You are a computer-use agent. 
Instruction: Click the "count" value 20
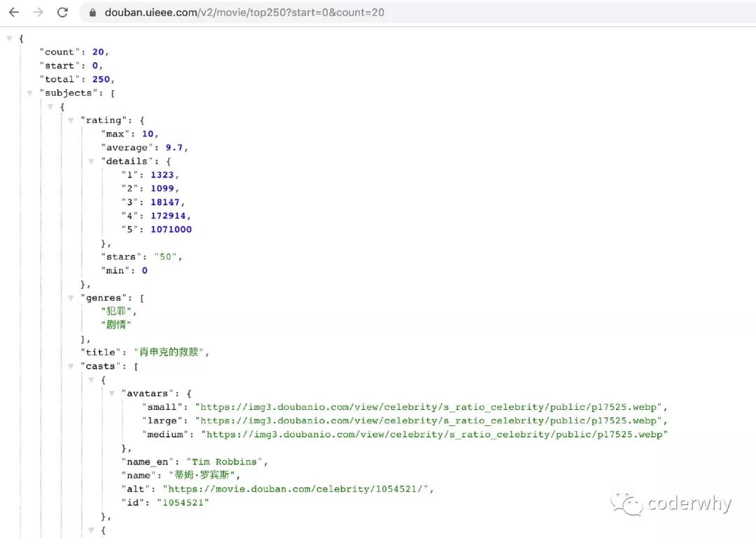[x=98, y=52]
